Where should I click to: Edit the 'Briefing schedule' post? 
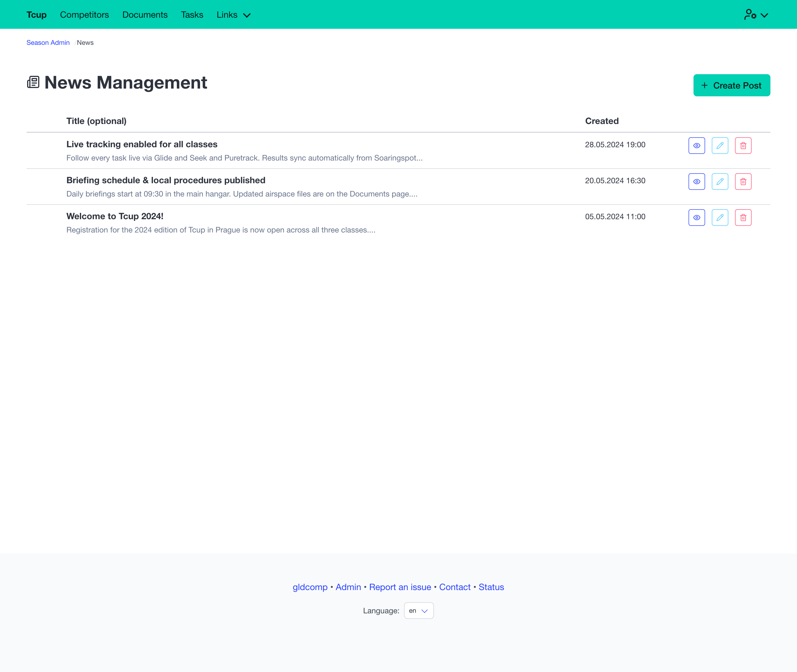[720, 181]
